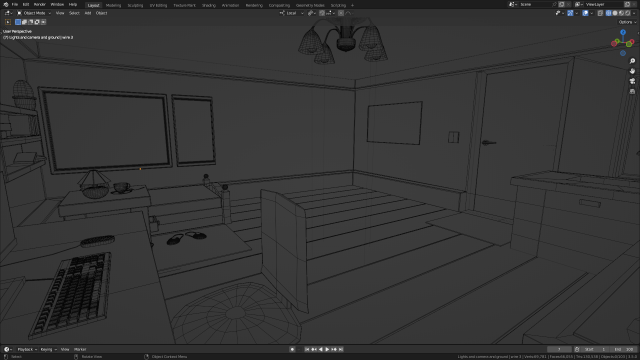
Task: Click the Zoom view magnifier icon
Action: (632, 61)
